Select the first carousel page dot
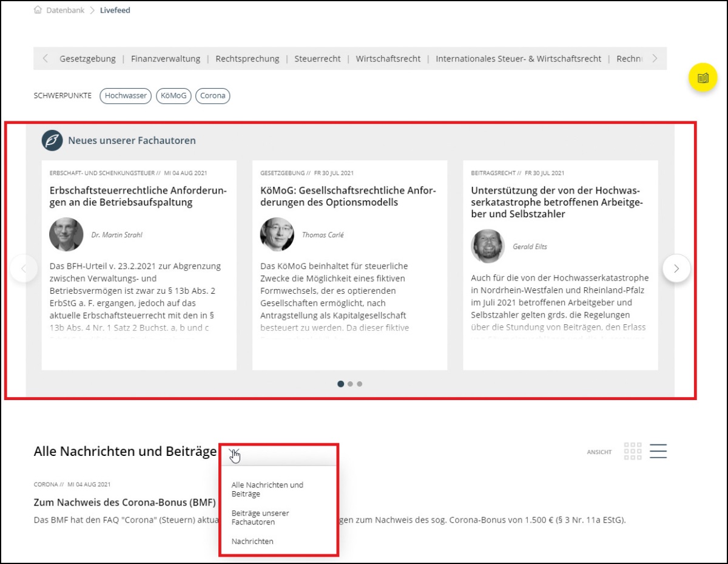728x564 pixels. (x=341, y=384)
